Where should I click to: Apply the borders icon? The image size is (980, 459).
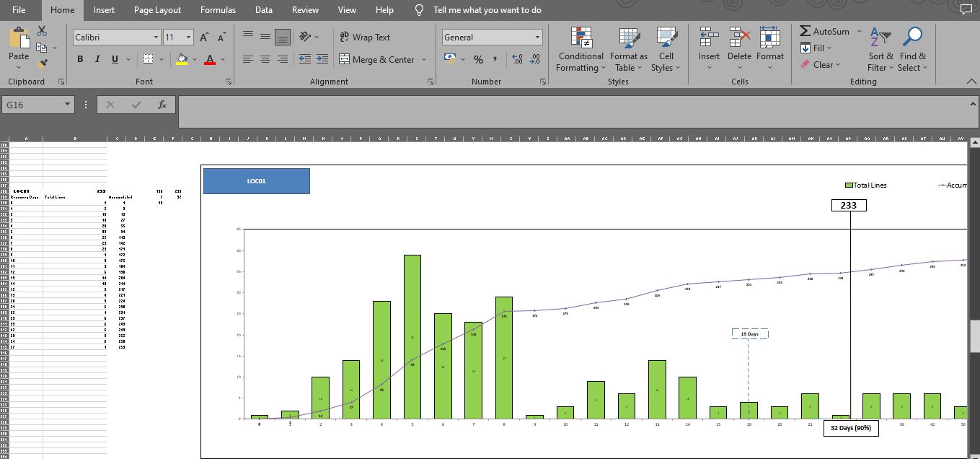[x=148, y=59]
